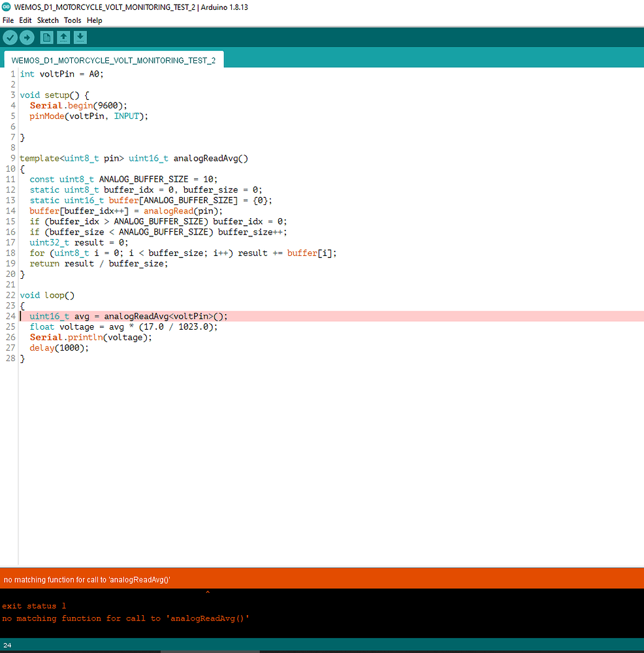This screenshot has width=644, height=653.
Task: Open the Edit menu
Action: 25,20
